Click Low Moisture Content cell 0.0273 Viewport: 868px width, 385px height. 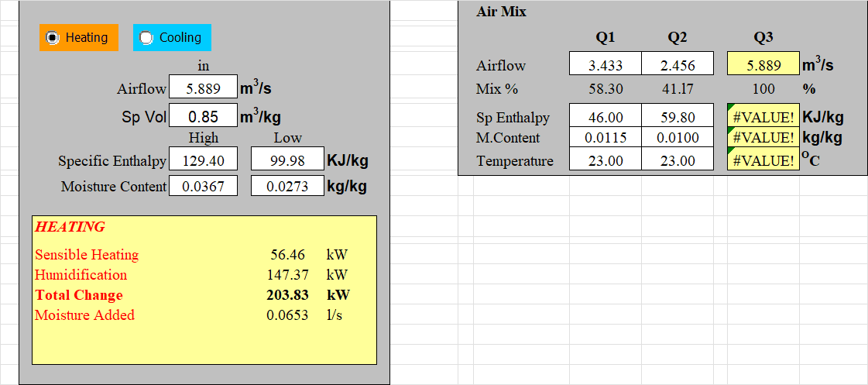click(287, 187)
